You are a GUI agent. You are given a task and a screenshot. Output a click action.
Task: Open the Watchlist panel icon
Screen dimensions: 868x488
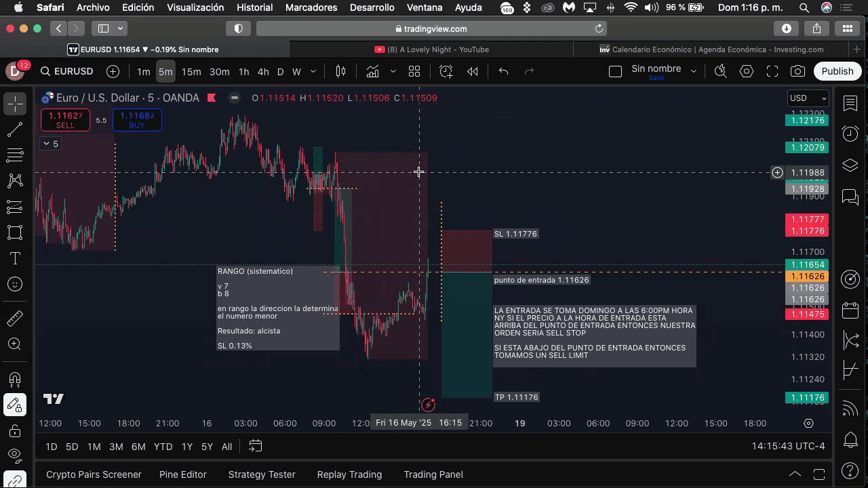coord(850,103)
